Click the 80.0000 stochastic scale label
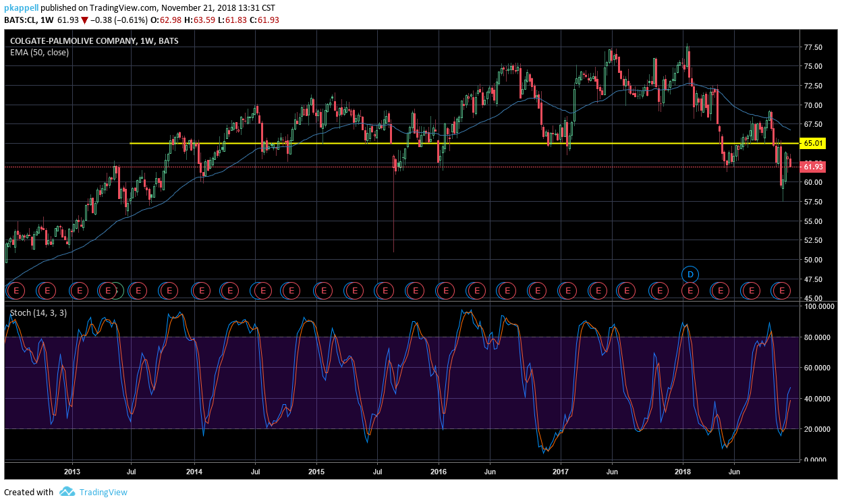 (817, 337)
